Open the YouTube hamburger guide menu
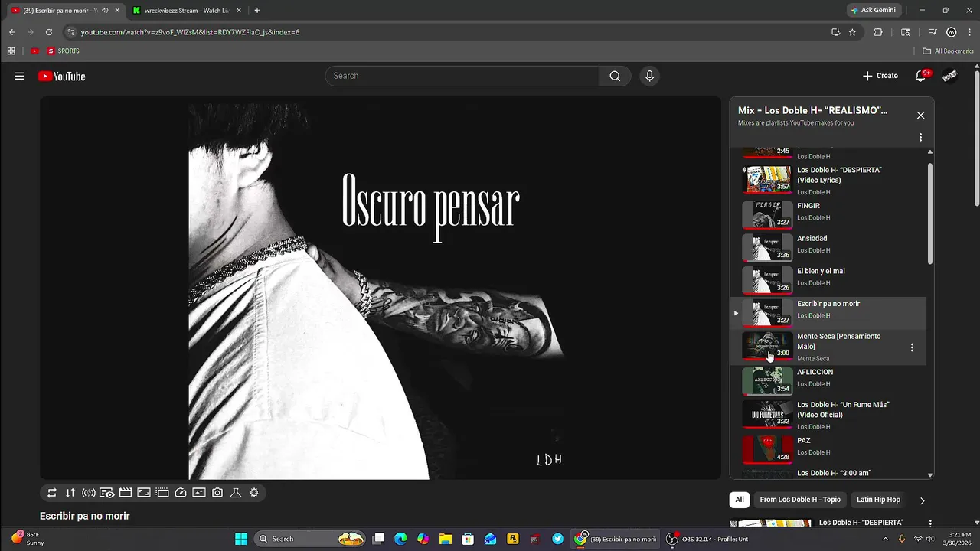The height and width of the screenshot is (551, 980). click(19, 76)
